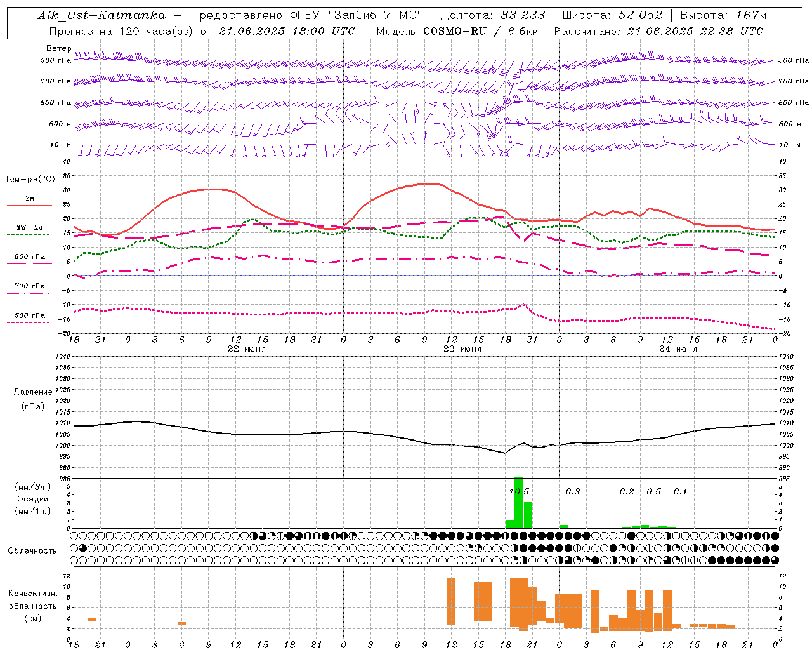Viewport: 812px width, 650px height.
Task: Click the 10 м wind level label on left
Action: coord(60,145)
